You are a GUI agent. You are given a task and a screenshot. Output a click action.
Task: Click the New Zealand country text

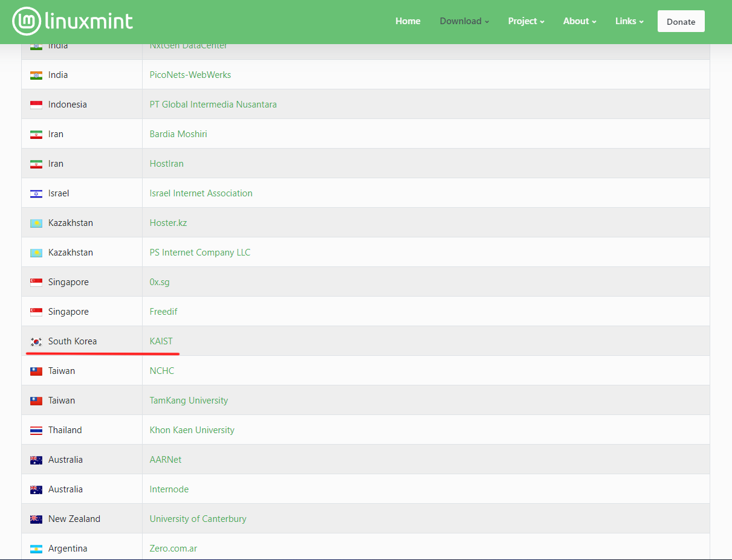click(74, 519)
